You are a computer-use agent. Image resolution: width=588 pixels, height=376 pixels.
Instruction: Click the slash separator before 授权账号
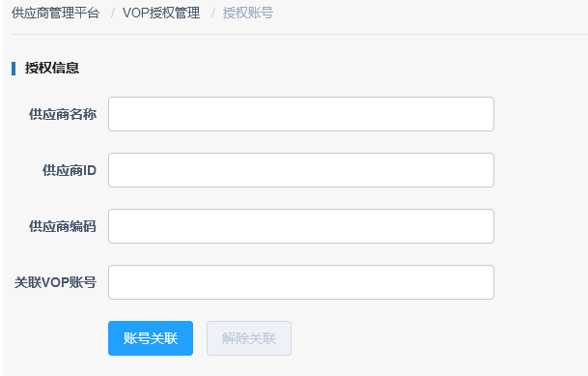coord(212,14)
